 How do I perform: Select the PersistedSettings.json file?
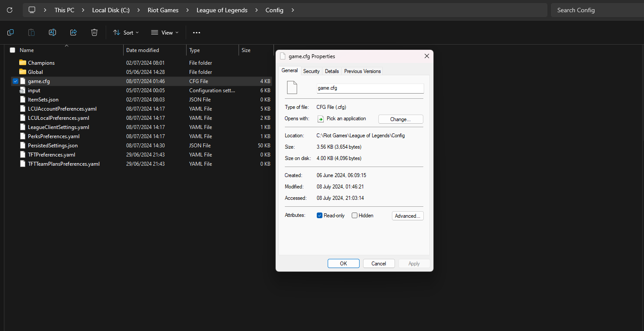coord(53,146)
